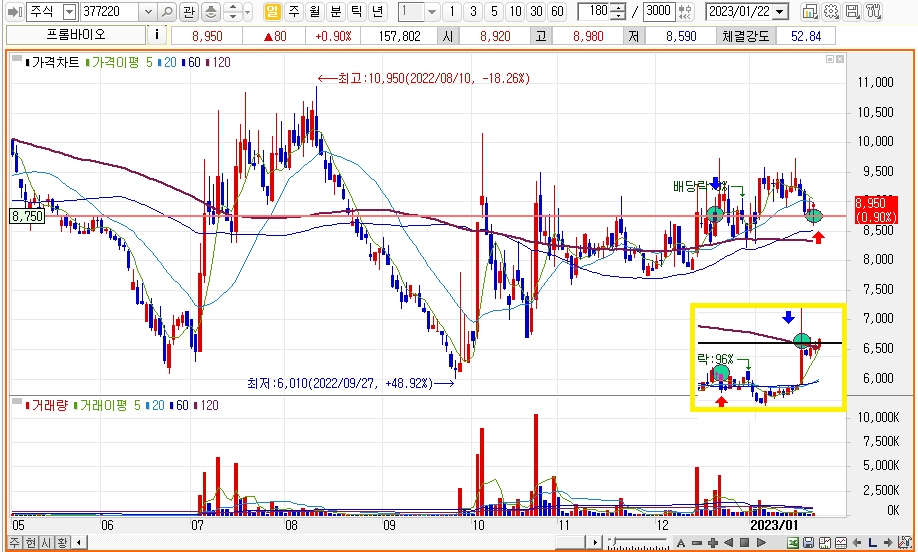The image size is (918, 552).
Task: Click the right arrow icon after L
Action: (x=888, y=543)
